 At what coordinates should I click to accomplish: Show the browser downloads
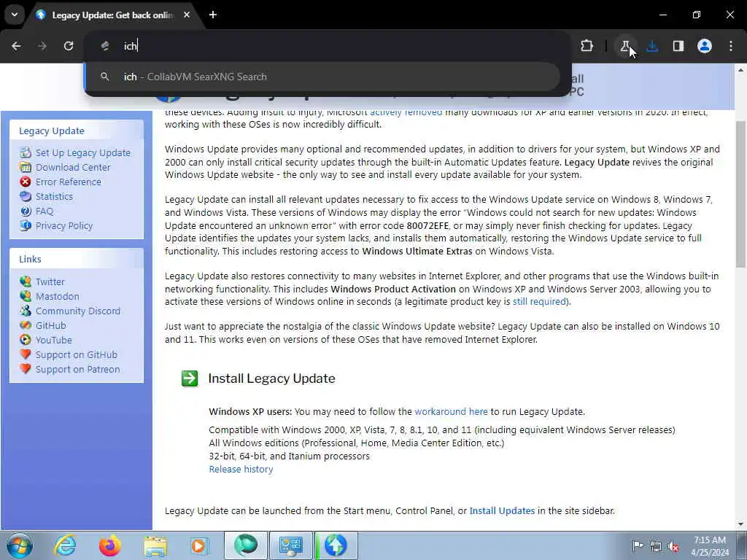tap(652, 46)
